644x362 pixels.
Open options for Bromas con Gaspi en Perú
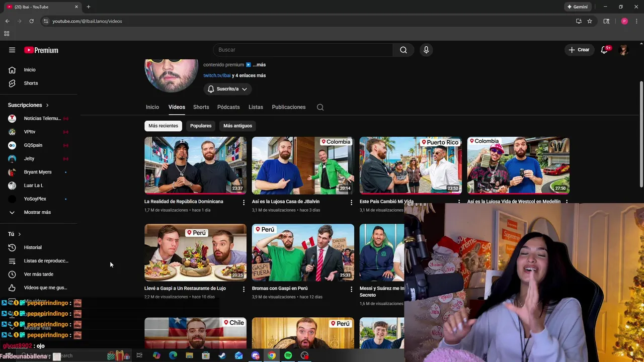351,289
